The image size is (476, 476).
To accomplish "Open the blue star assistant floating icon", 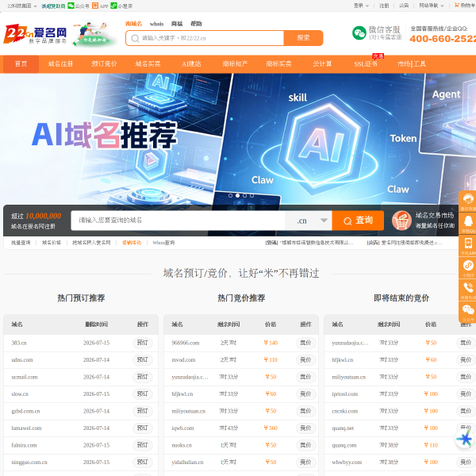I will coord(464,439).
